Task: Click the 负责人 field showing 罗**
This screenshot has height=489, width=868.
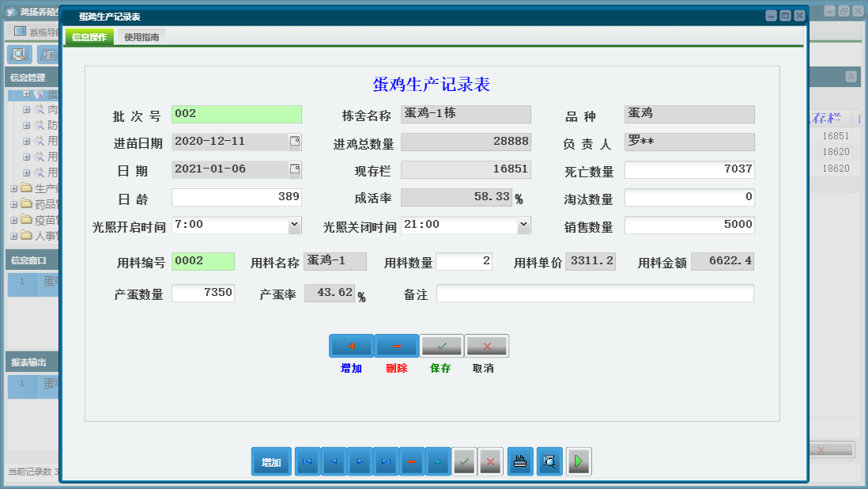Action: pyautogui.click(x=689, y=142)
